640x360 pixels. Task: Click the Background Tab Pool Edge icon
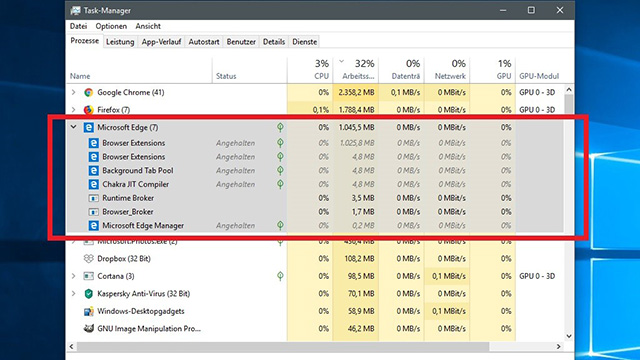93,171
